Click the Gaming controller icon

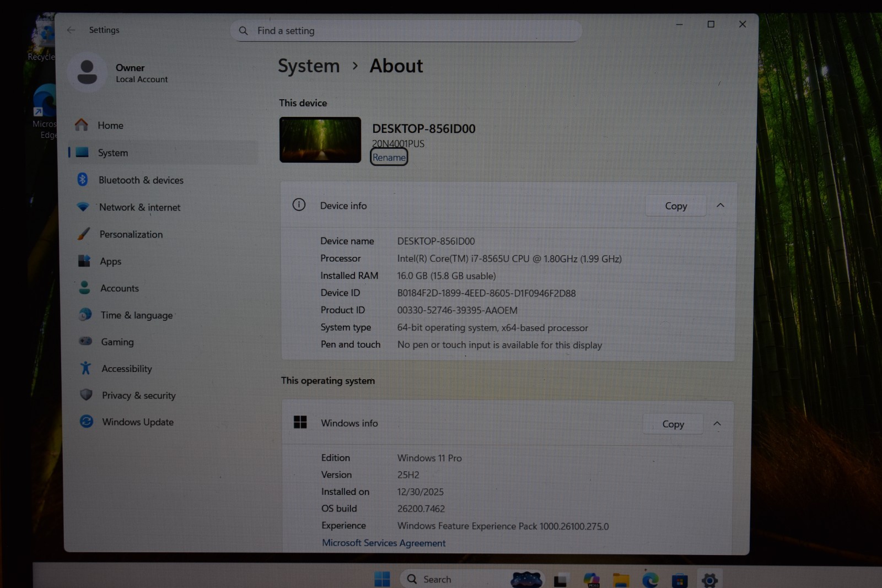coord(85,341)
